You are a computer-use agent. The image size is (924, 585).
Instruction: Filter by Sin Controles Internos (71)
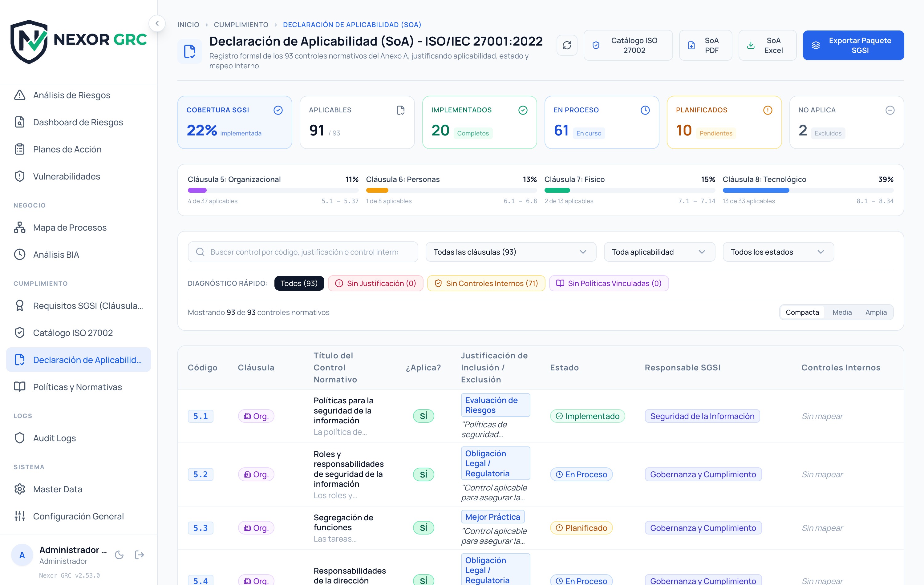[x=486, y=283]
